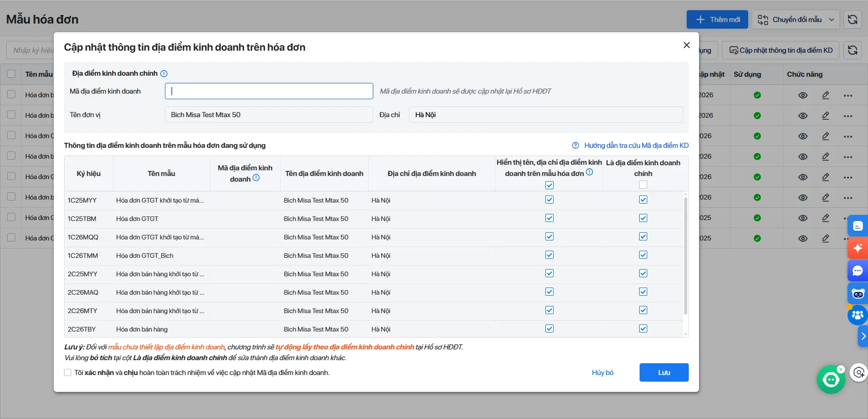
Task: Click the Sử dụng column header
Action: 747,74
